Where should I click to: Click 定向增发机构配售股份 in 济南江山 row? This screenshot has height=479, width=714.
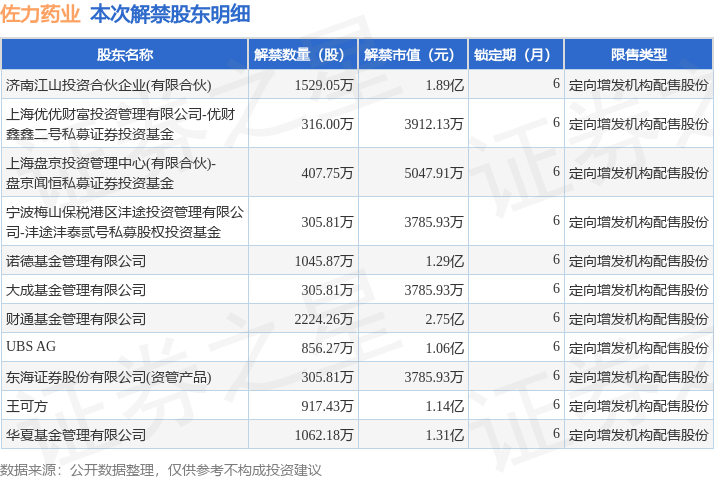point(638,85)
